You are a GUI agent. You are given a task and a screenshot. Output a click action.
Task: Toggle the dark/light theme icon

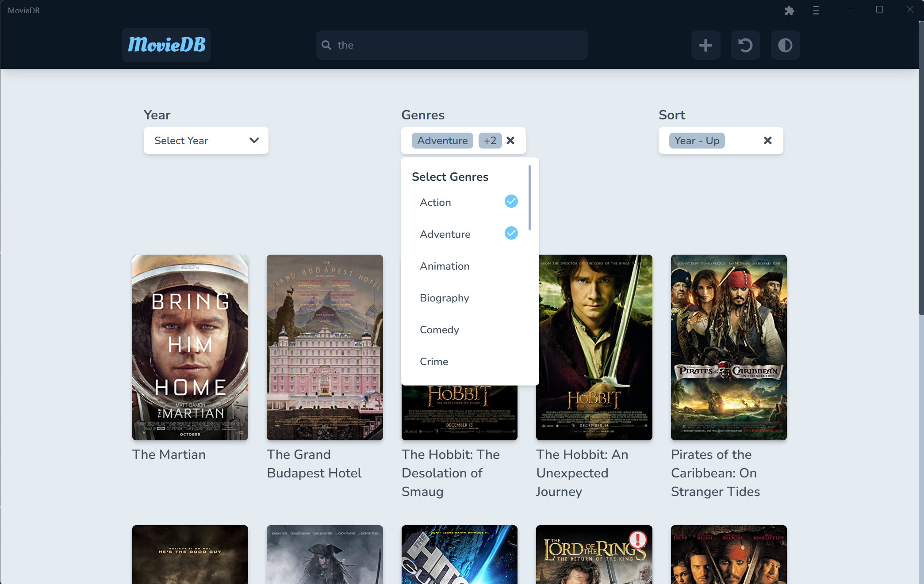[785, 45]
